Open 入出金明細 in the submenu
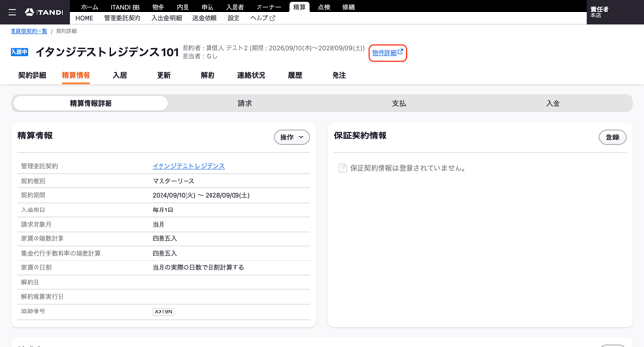Screen dimensions: 644x347 [x=166, y=18]
